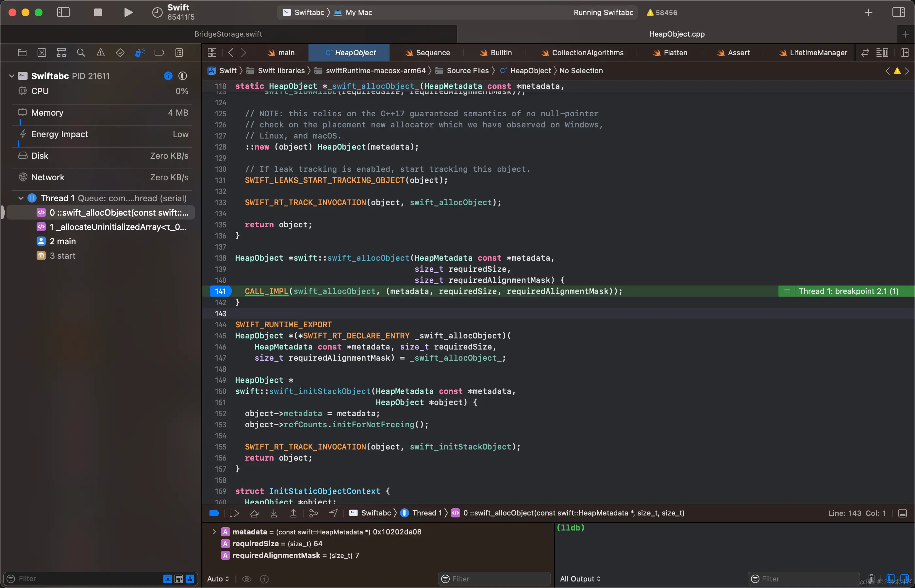Screen dimensions: 915x588
Task: Open the adjust editor options menu
Action: click(x=882, y=53)
